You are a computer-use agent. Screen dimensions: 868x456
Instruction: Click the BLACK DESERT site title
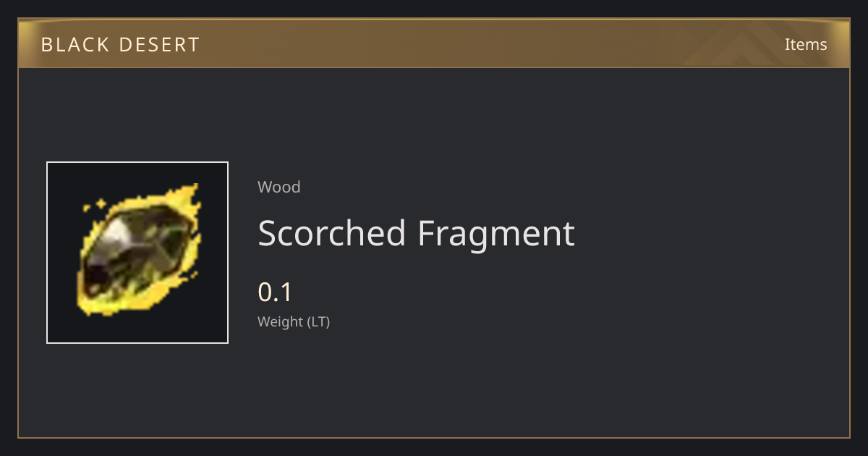point(120,45)
